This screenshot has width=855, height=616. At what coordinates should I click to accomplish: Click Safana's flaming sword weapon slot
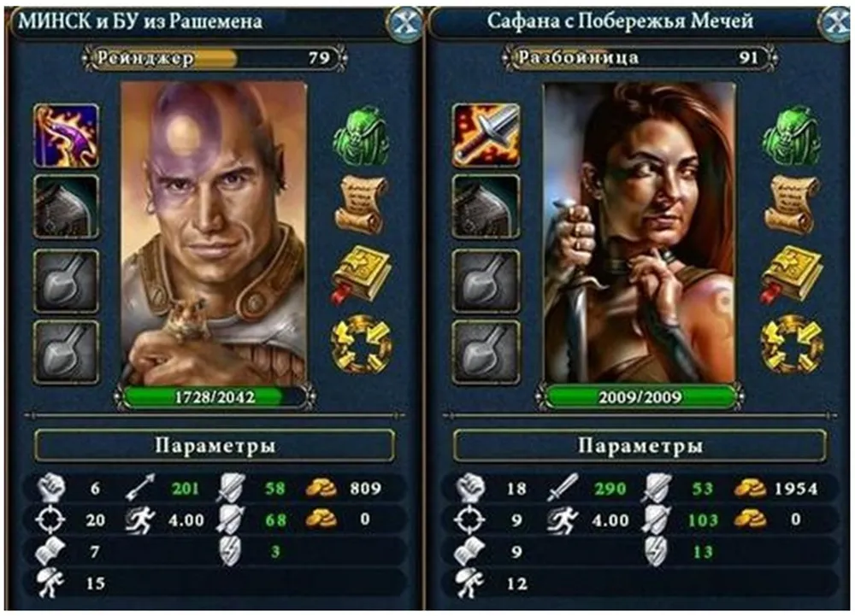point(486,136)
